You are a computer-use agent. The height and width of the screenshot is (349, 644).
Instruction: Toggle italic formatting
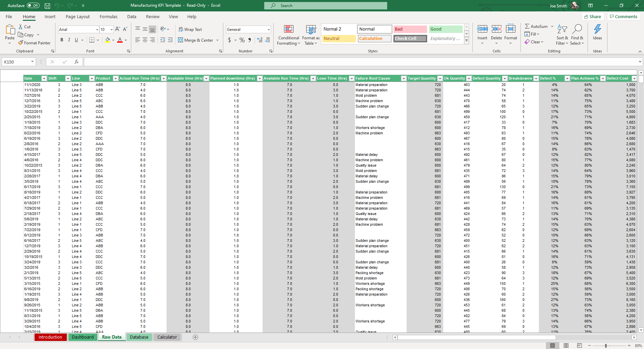(69, 40)
